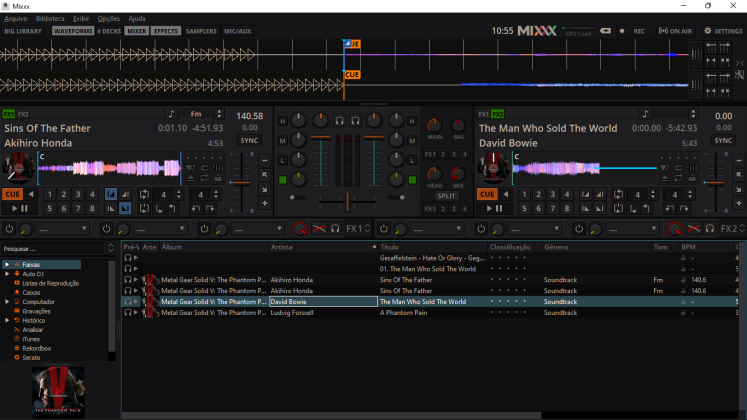The height and width of the screenshot is (420, 747).
Task: Click deck 1 SYNC button
Action: point(249,140)
